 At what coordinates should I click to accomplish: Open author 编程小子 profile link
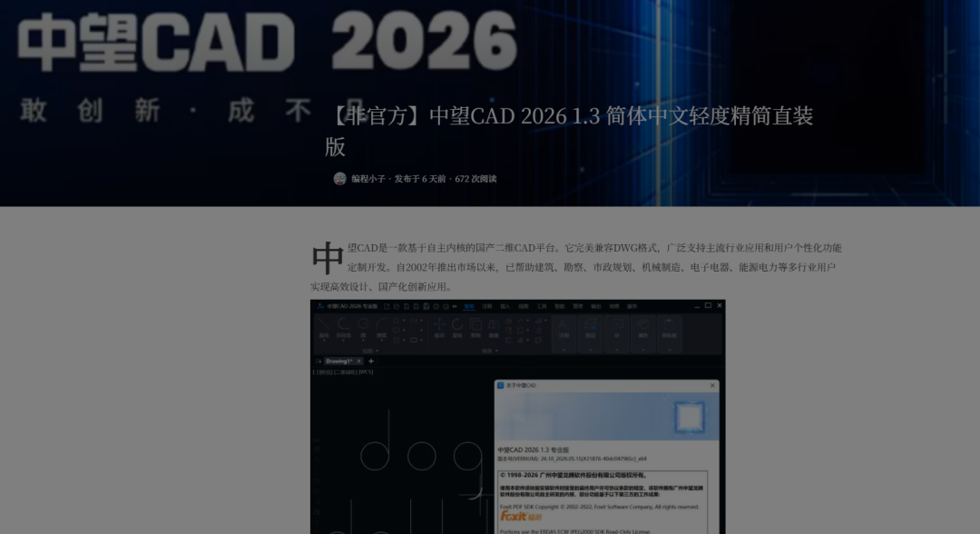tap(368, 179)
